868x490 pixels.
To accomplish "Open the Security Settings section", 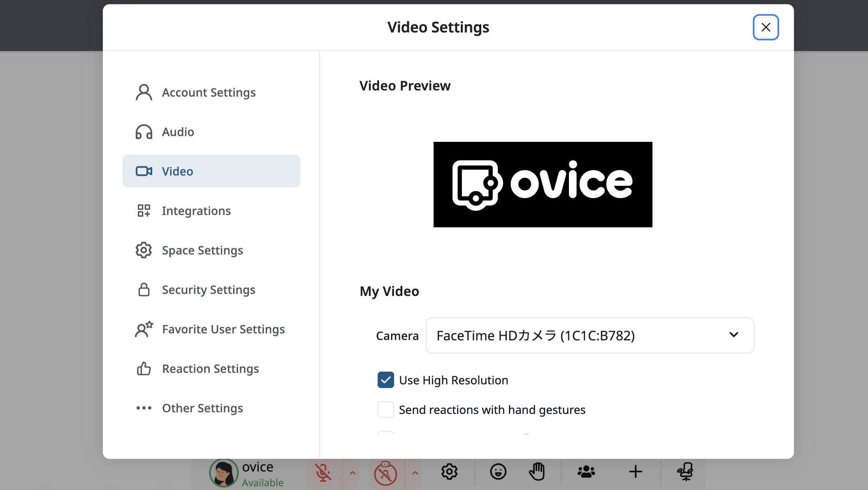I will [208, 289].
